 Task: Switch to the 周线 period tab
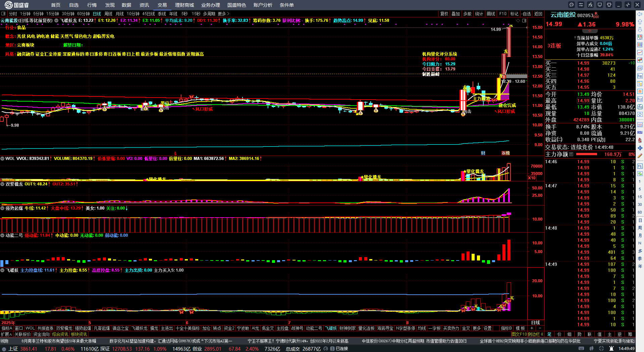(108, 14)
